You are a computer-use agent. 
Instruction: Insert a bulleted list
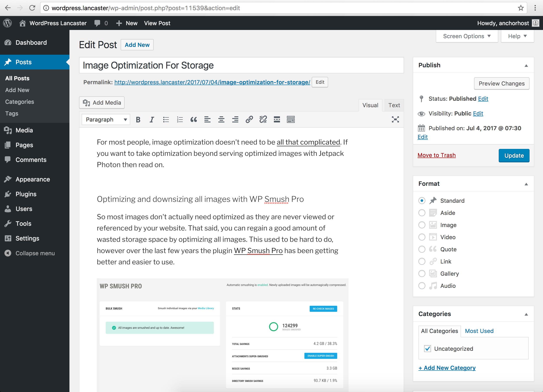click(166, 120)
